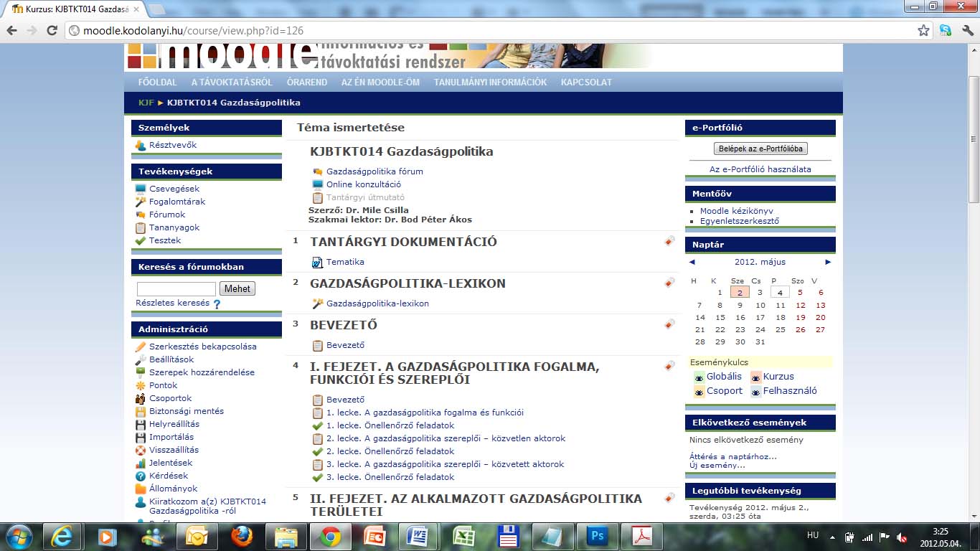Go to previous month in Naptár
The image size is (980, 551).
[x=692, y=262]
